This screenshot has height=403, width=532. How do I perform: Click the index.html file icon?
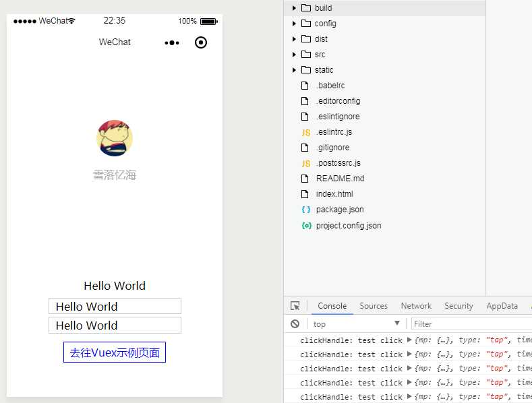point(305,194)
